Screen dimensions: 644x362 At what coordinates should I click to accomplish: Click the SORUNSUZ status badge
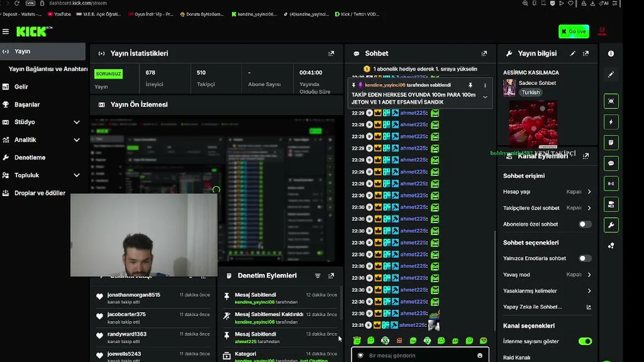[108, 74]
